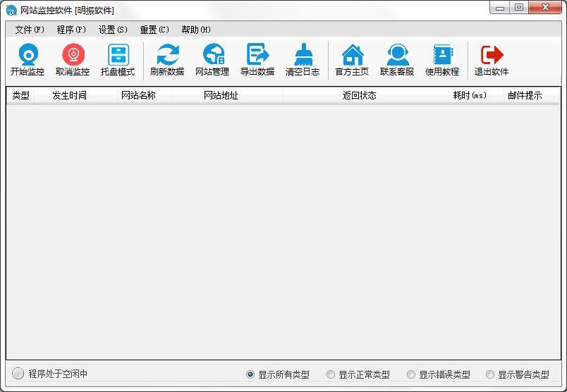
Task: Open 网站管理 website management
Action: (x=212, y=60)
